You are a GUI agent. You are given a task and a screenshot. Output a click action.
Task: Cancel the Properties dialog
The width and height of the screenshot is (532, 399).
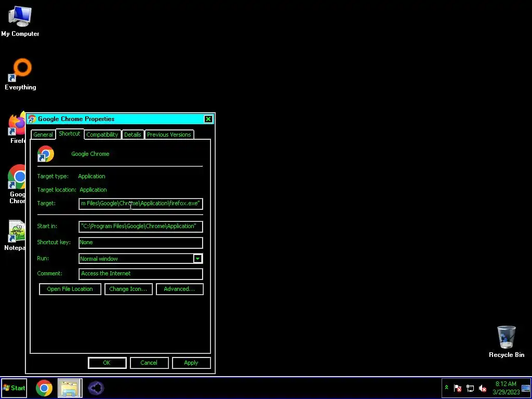coord(149,363)
